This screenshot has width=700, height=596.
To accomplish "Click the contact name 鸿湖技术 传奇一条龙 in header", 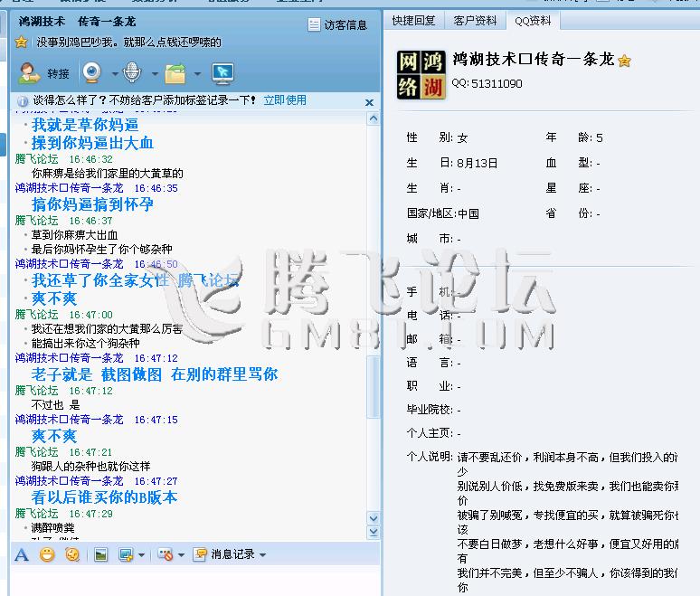I will pyautogui.click(x=77, y=22).
